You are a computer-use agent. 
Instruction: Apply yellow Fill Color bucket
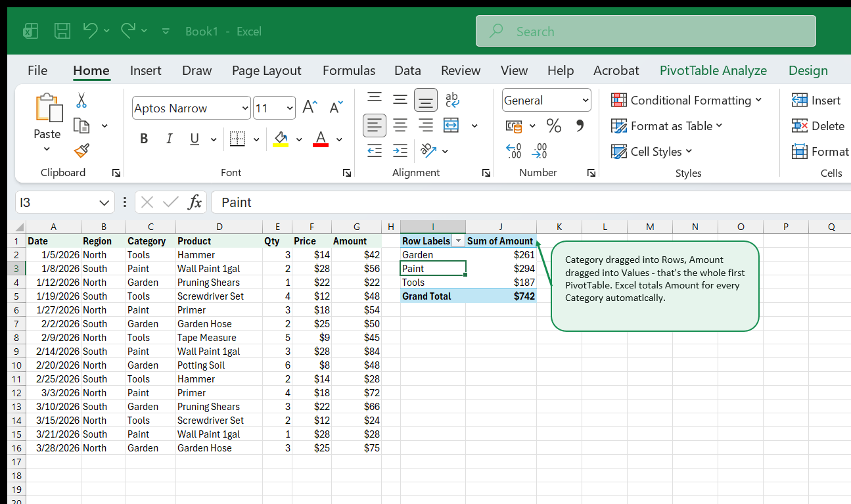(x=281, y=139)
